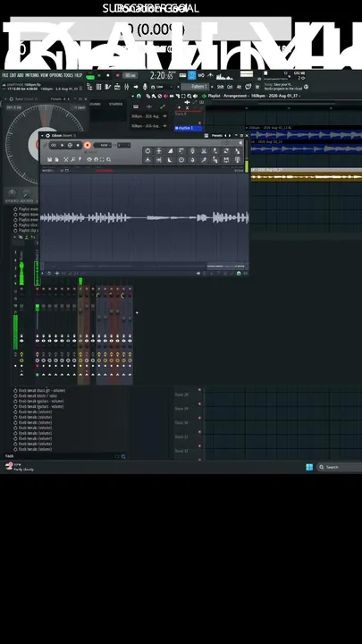The image size is (362, 644).
Task: Click the Windows taskbar Search box
Action: click(x=339, y=467)
